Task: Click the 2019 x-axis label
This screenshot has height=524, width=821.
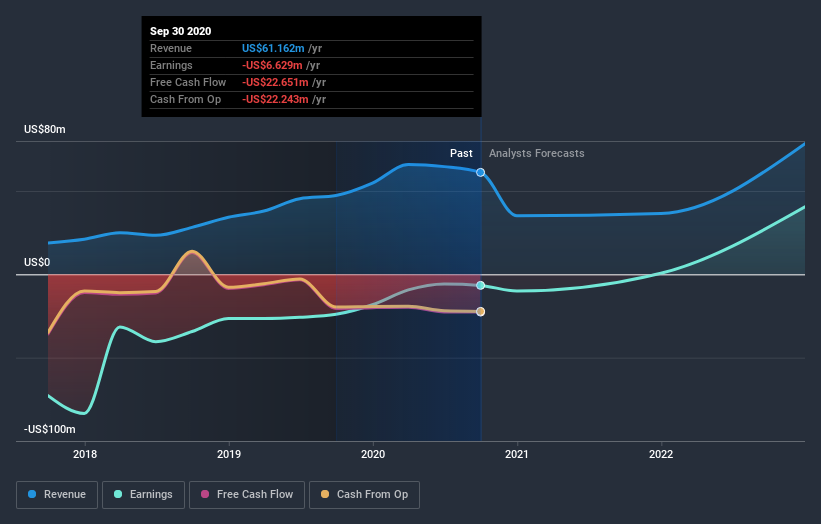Action: click(x=229, y=454)
